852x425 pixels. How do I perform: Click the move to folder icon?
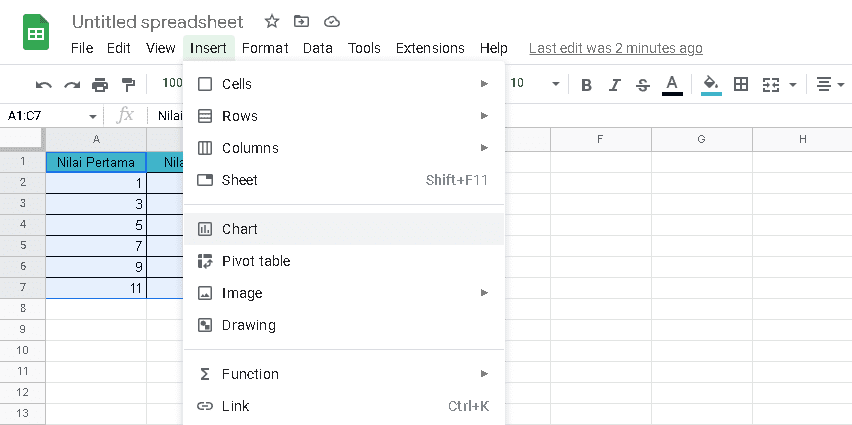(302, 21)
